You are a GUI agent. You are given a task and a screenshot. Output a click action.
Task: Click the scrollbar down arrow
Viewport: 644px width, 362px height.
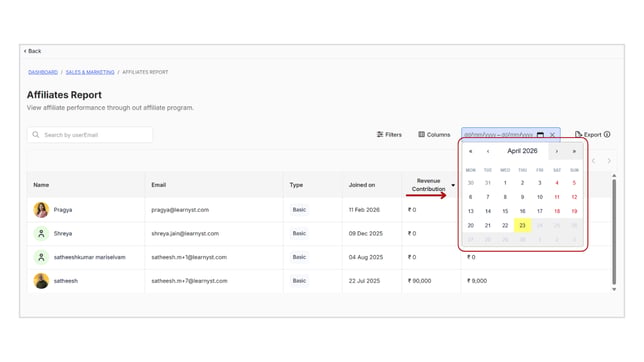(614, 289)
